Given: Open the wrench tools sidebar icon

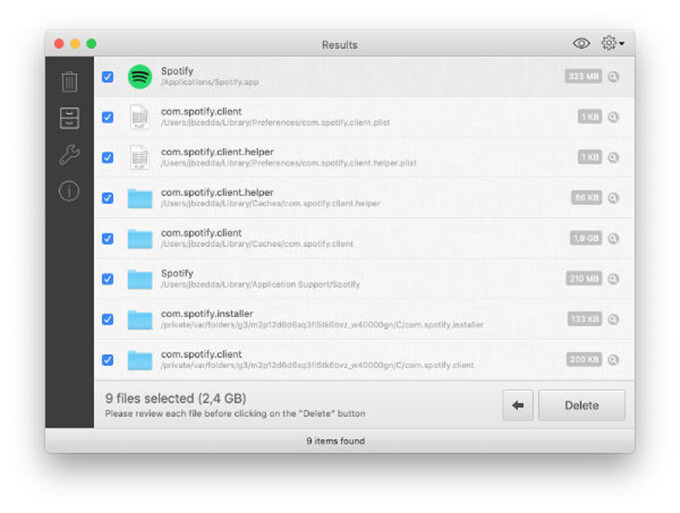Looking at the screenshot, I should (x=69, y=154).
